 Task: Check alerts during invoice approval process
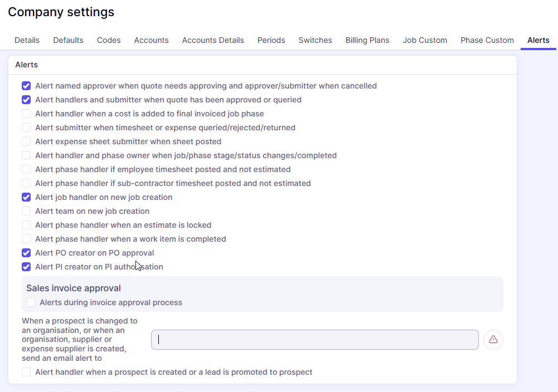coord(31,302)
